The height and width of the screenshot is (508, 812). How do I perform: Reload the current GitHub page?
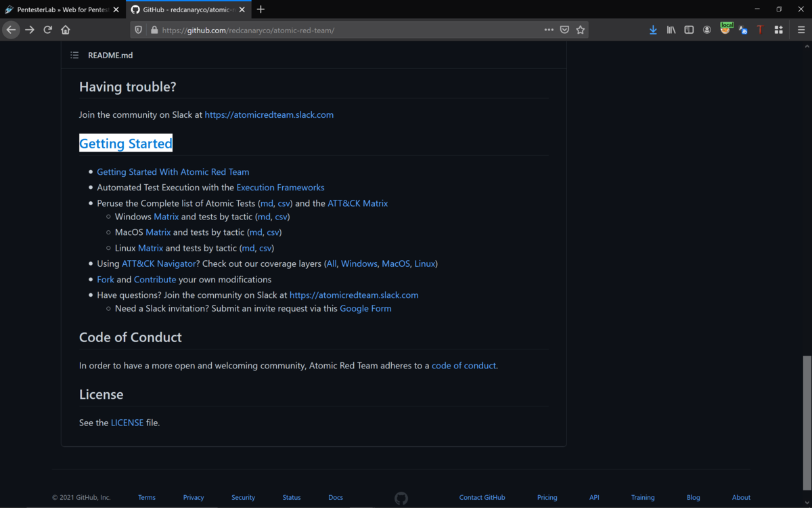pos(48,30)
